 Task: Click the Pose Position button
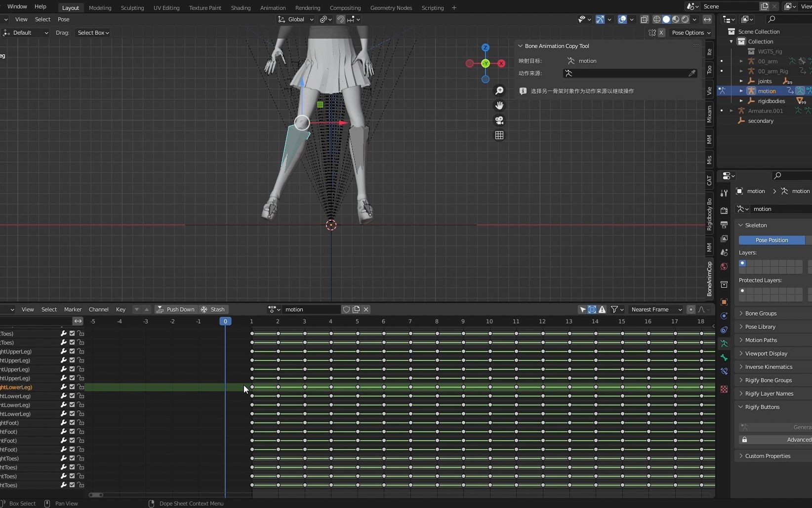(x=771, y=240)
